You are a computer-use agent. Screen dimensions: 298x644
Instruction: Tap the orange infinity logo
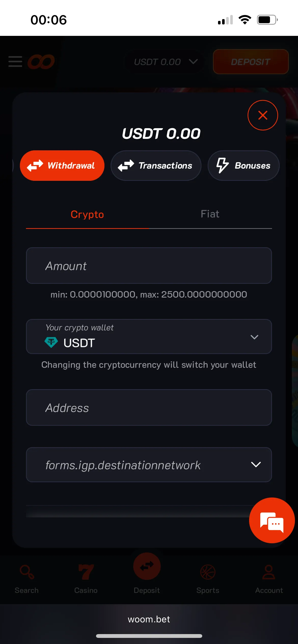point(41,62)
